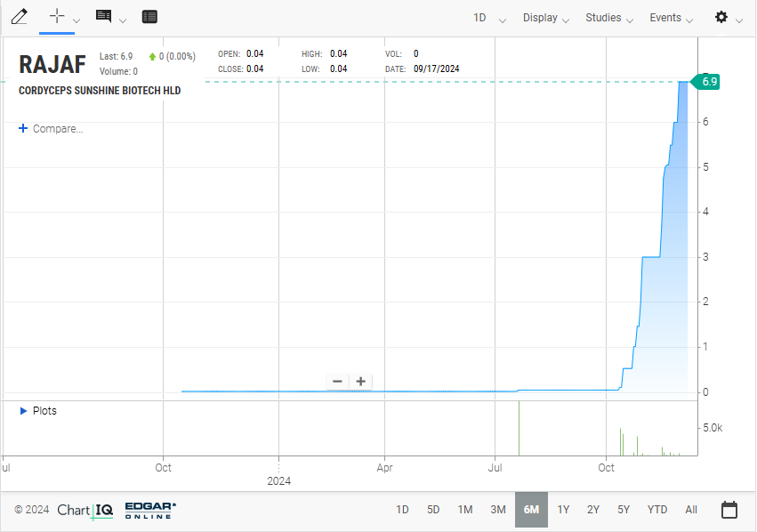Image resolution: width=757 pixels, height=532 pixels.
Task: Click the 6.9 current price label
Action: [x=709, y=82]
